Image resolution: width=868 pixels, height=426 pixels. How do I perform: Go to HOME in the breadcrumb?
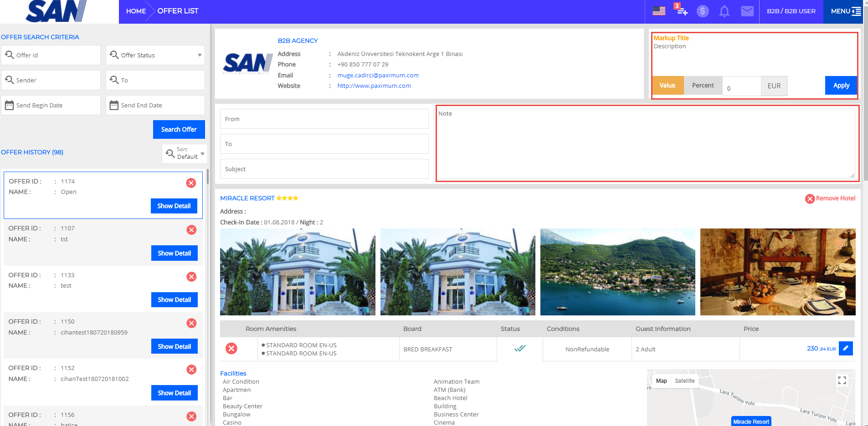coord(136,11)
